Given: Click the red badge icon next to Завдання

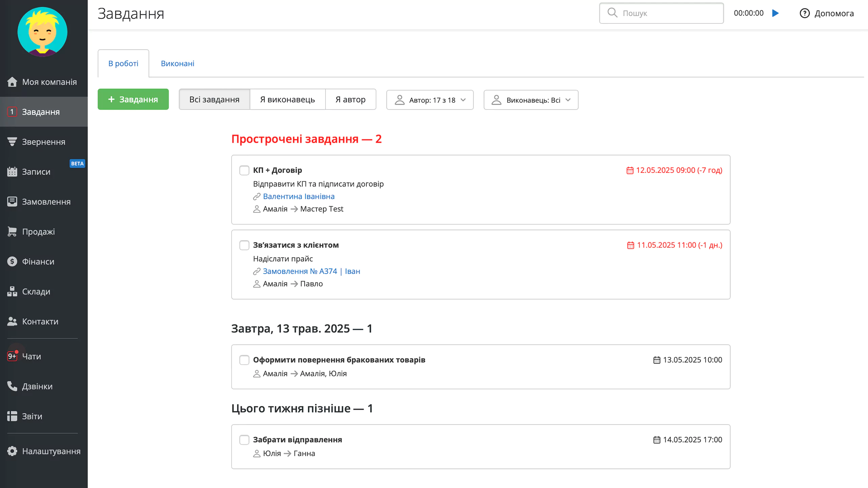Looking at the screenshot, I should (12, 112).
